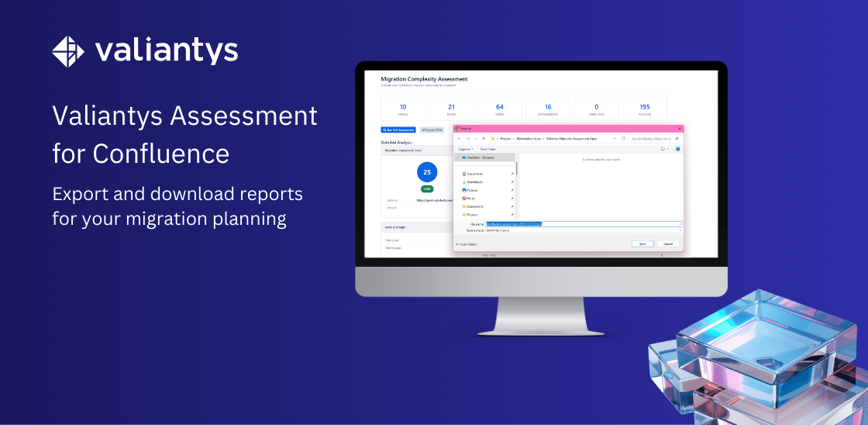This screenshot has height=425, width=868.
Task: Click the Migration Complexity Assessment heading
Action: tap(424, 79)
